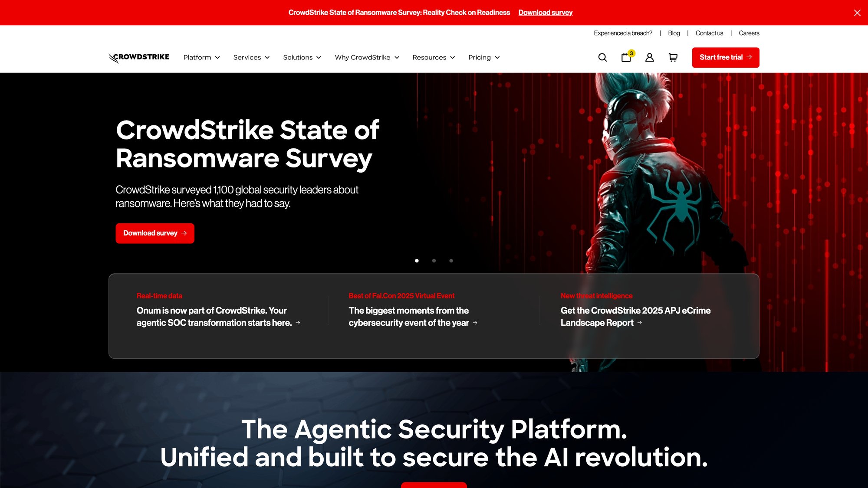This screenshot has width=868, height=488.
Task: Click the arrow on the APJ eCrime Report card
Action: pyautogui.click(x=640, y=323)
